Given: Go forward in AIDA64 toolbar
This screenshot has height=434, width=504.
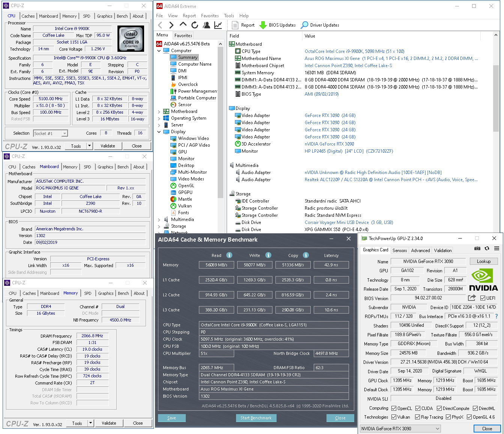Looking at the screenshot, I should (172, 25).
